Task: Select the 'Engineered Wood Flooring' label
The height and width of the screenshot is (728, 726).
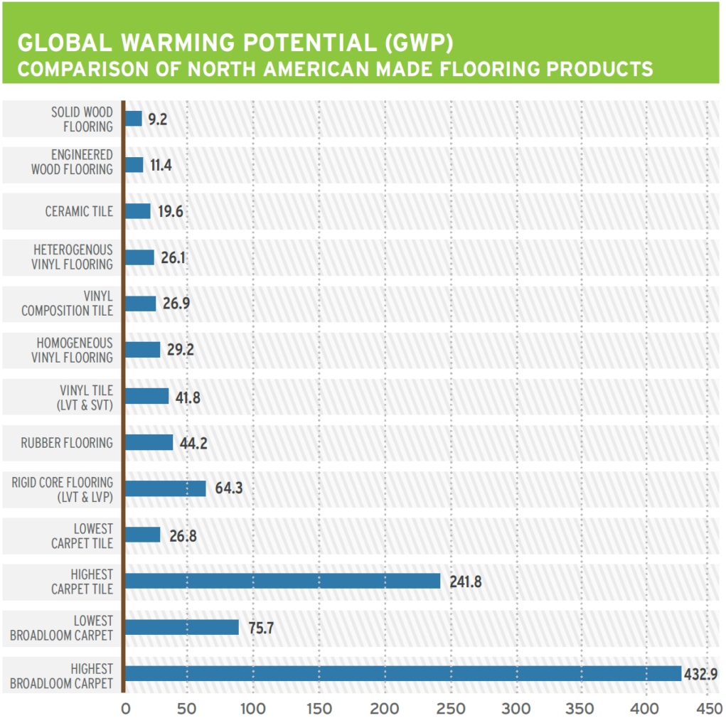Action: pos(72,162)
